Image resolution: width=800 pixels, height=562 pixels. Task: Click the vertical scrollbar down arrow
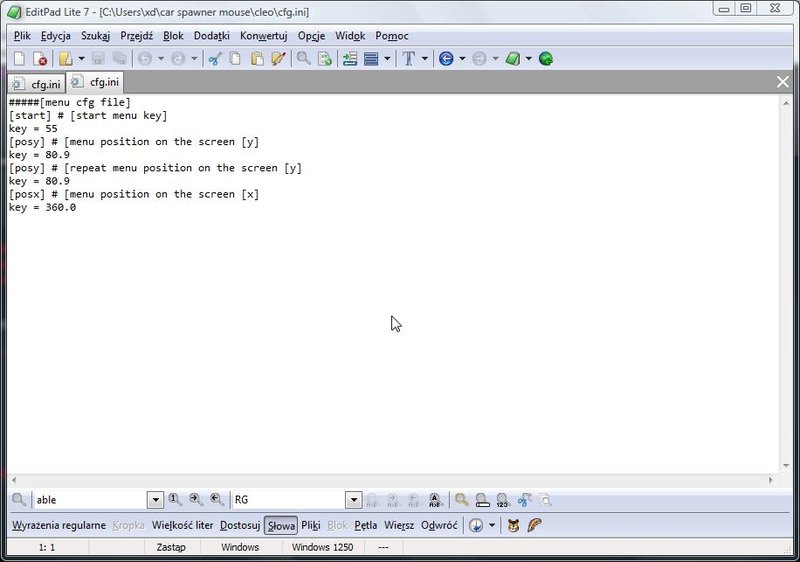(786, 466)
